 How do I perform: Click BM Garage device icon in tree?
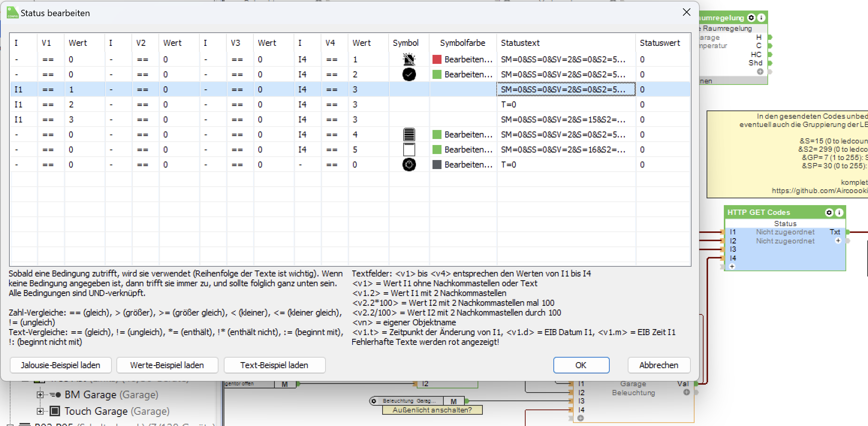click(56, 395)
